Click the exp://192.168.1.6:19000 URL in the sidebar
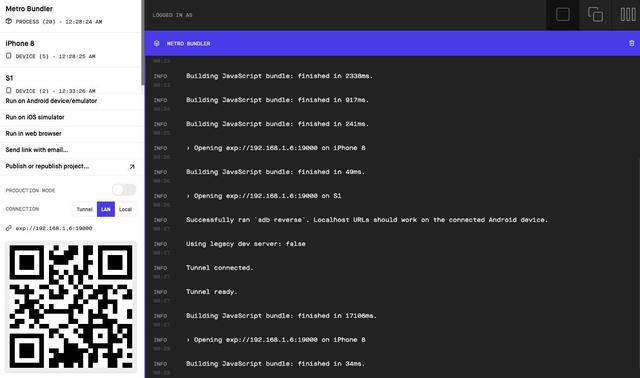Image resolution: width=640 pixels, height=378 pixels. click(x=54, y=228)
